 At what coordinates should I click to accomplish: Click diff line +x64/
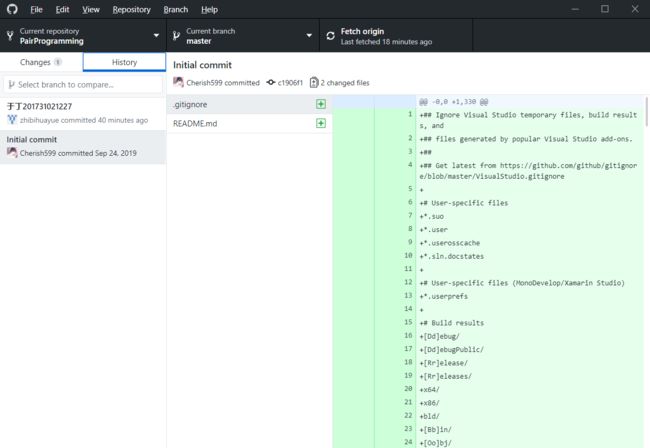429,390
